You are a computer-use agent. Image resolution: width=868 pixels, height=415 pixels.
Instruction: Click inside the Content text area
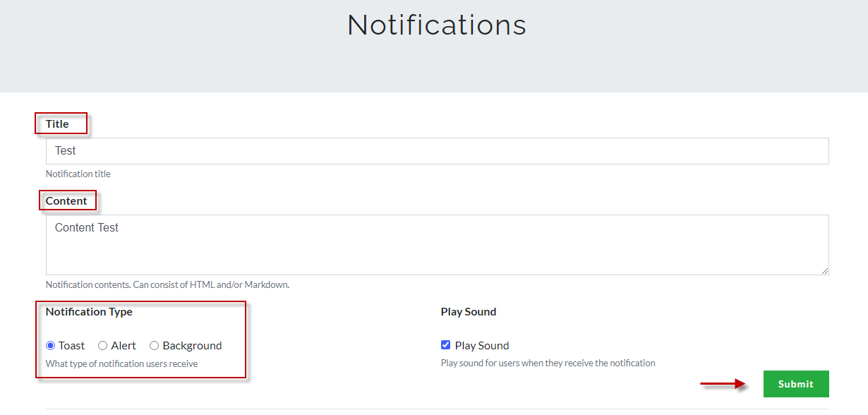pyautogui.click(x=437, y=244)
